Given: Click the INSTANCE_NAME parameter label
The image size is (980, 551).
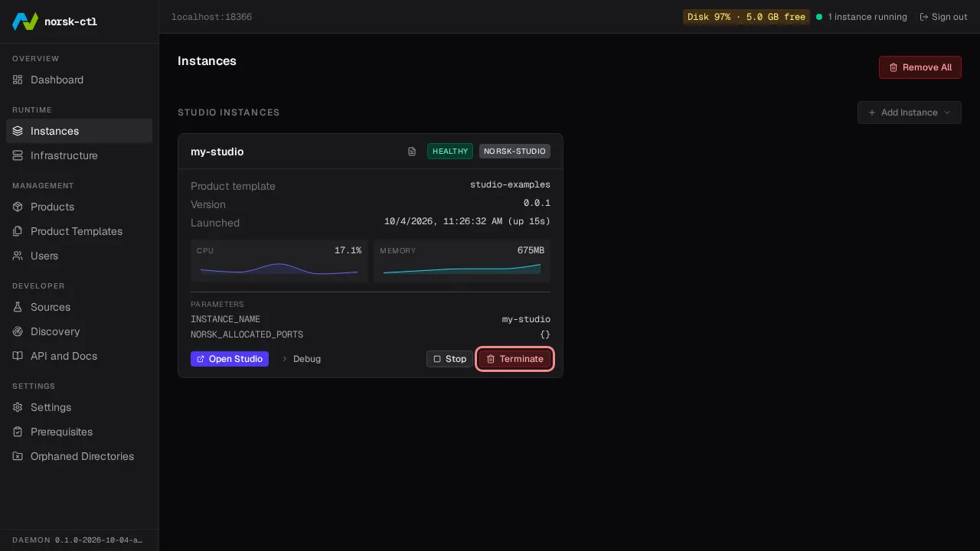Looking at the screenshot, I should [x=225, y=320].
